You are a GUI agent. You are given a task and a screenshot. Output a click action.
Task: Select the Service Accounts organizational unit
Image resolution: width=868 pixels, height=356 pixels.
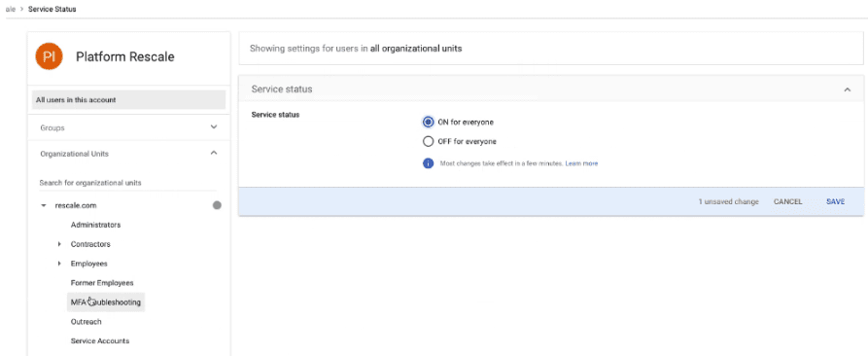(x=100, y=341)
